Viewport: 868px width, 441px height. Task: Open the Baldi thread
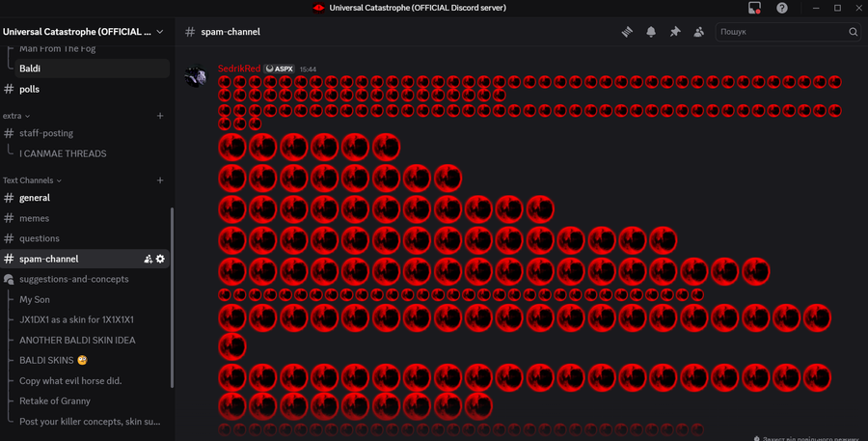[92, 69]
